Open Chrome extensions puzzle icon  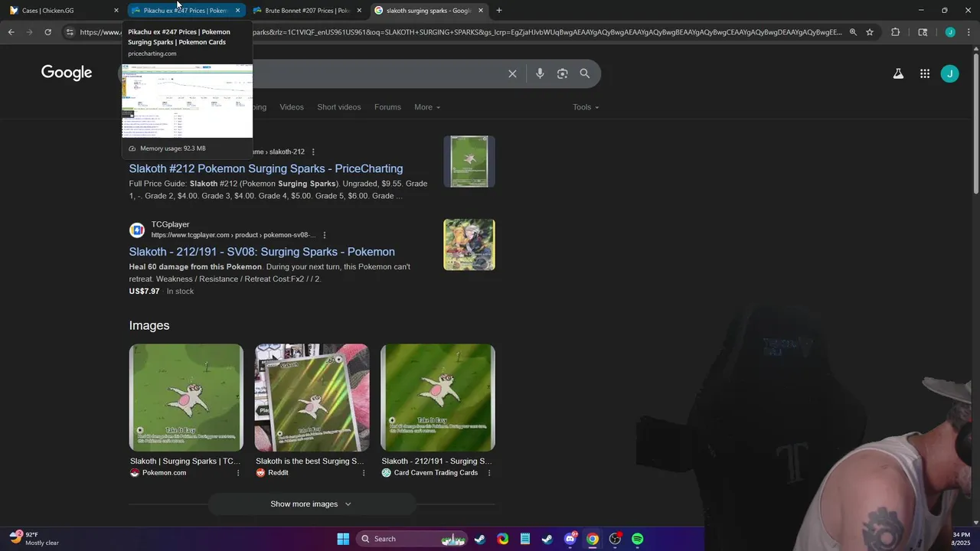[x=895, y=32]
